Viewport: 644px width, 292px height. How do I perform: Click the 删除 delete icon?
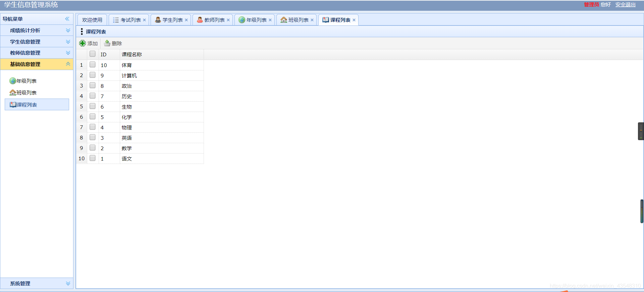(x=107, y=43)
